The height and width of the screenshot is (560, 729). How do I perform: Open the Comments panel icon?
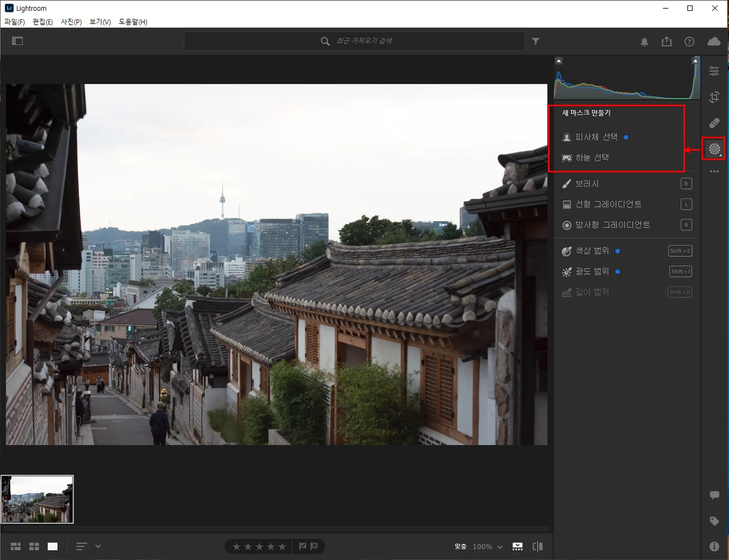click(x=714, y=495)
